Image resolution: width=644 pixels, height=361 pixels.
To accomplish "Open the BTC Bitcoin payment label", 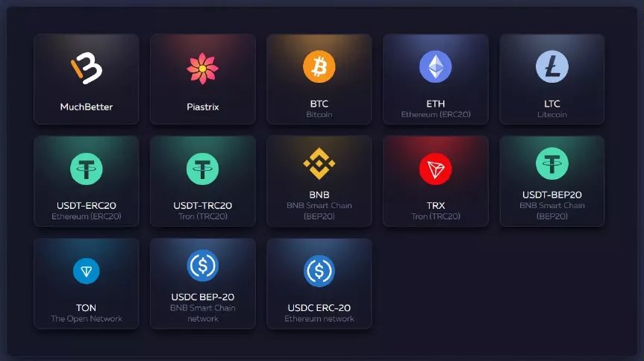I will (319, 109).
